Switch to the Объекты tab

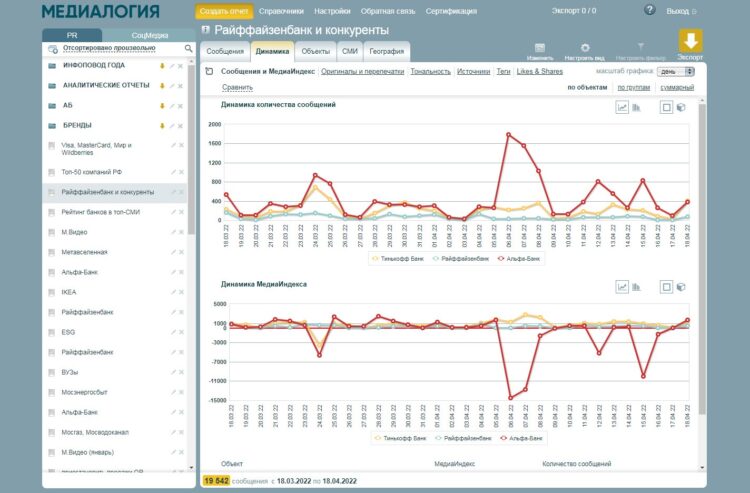pos(315,52)
